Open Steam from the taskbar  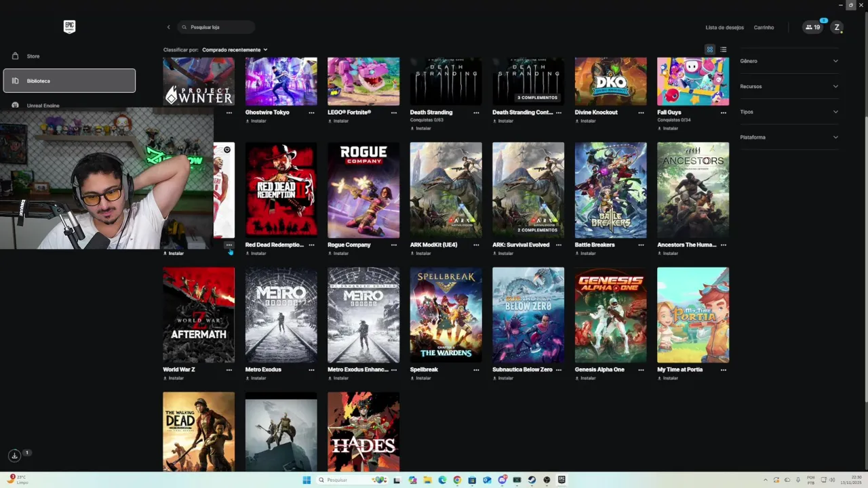(x=532, y=480)
